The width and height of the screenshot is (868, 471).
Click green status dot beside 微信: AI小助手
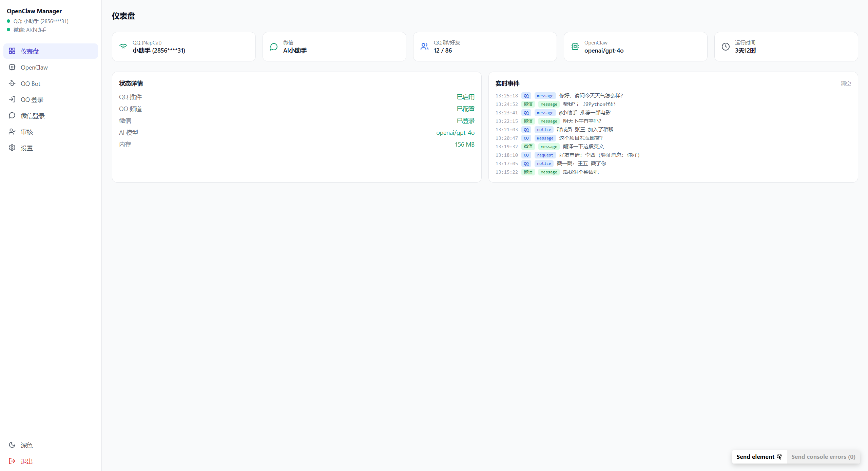point(8,30)
